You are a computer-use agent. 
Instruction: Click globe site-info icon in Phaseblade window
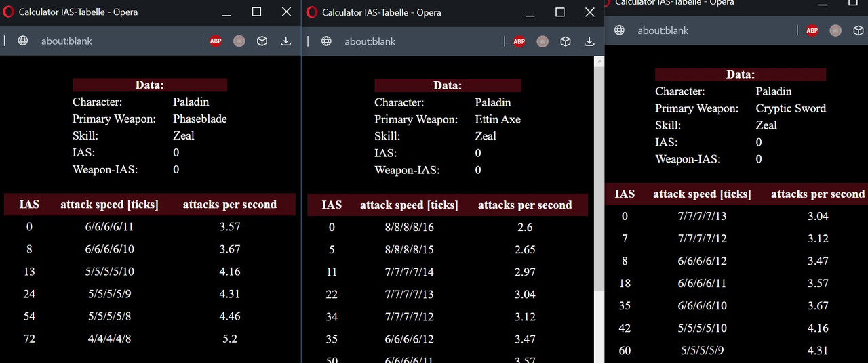tap(23, 41)
